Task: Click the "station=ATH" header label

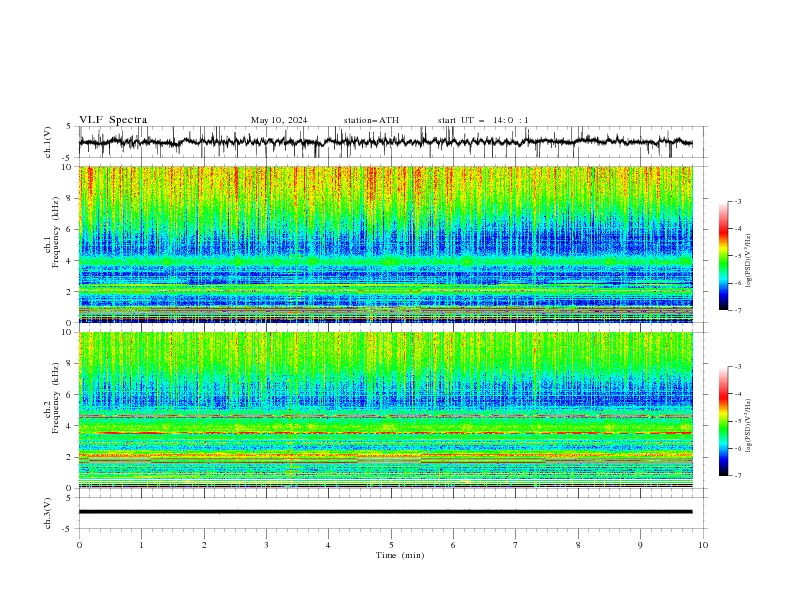Action: tap(371, 120)
